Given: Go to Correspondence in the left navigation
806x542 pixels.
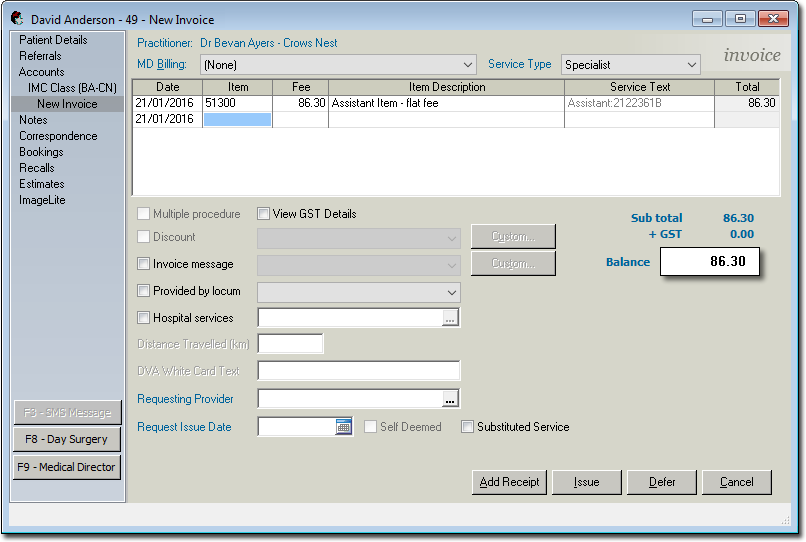Looking at the screenshot, I should pos(58,136).
